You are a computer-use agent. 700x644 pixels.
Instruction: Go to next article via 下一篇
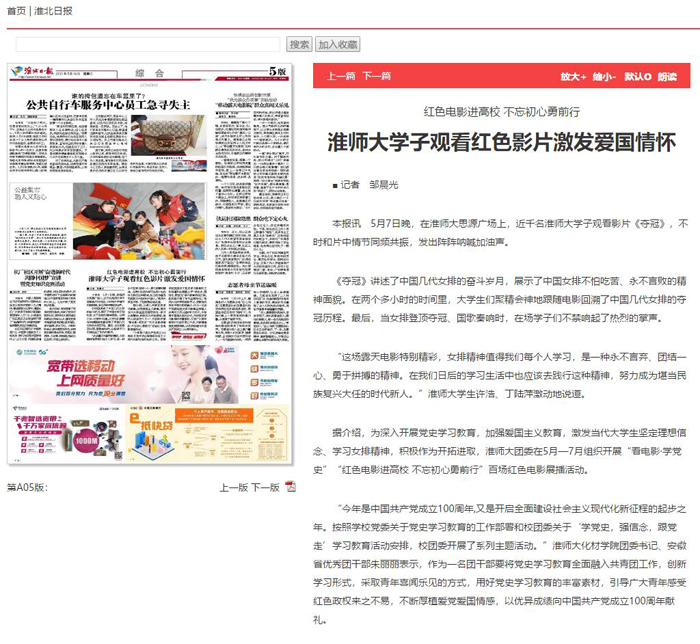coord(375,76)
